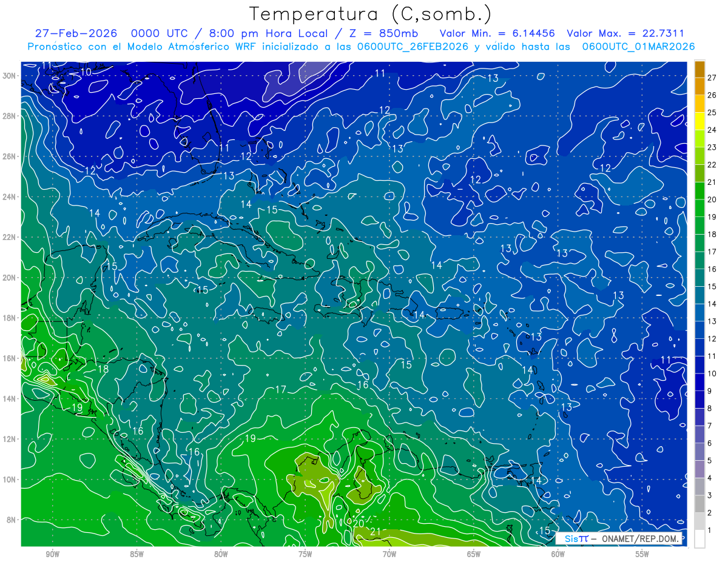The image size is (728, 562).
Task: Click the '18N' latitude axis label
Action: pyautogui.click(x=10, y=318)
